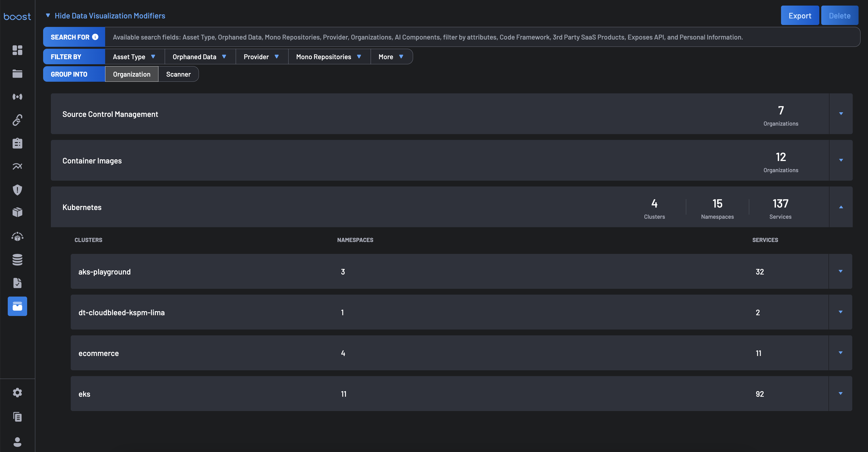Image resolution: width=868 pixels, height=452 pixels.
Task: Click the 7 Organizations count
Action: 781,116
